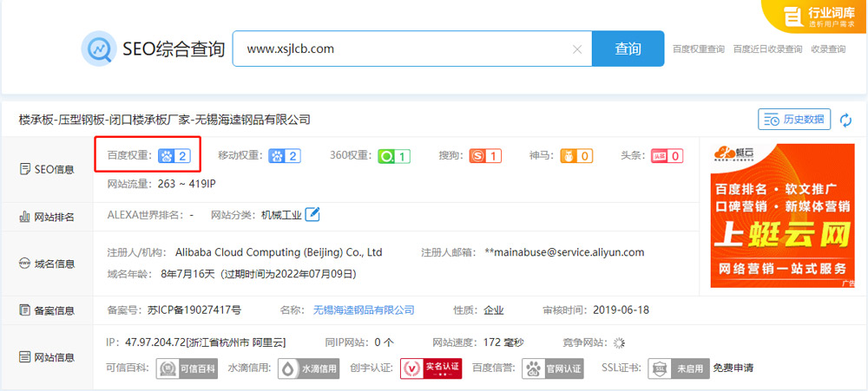Click the 实名认证 red badge
The image size is (868, 391).
[431, 368]
